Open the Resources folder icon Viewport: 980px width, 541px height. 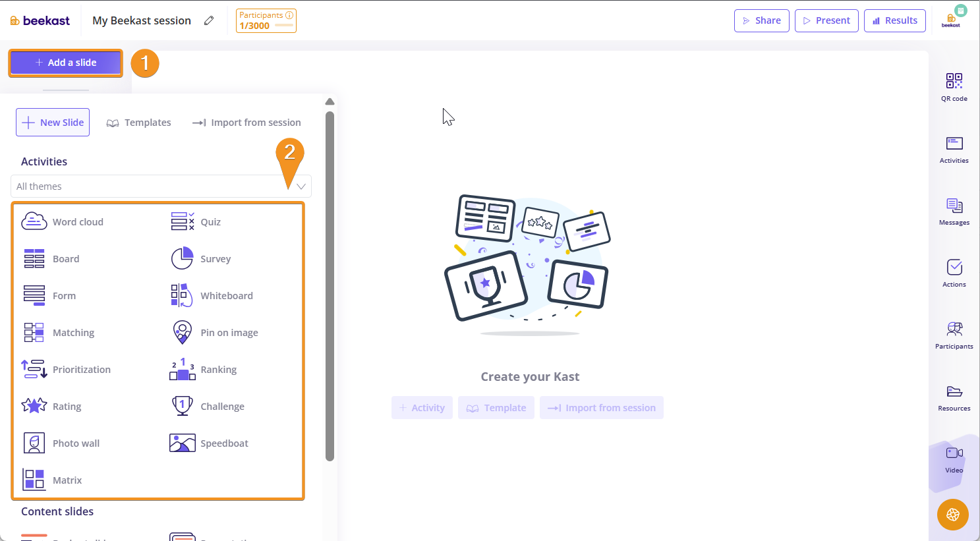954,391
